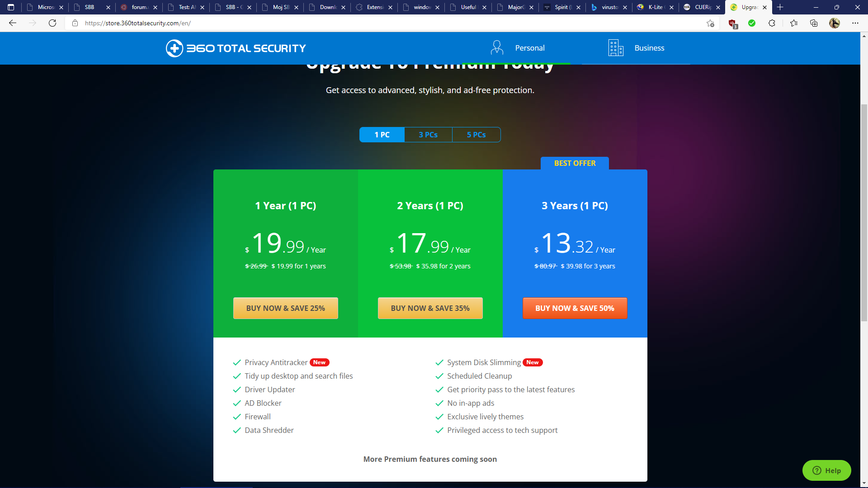The image size is (868, 488).
Task: Click the scroll down arrow
Action: 864,483
